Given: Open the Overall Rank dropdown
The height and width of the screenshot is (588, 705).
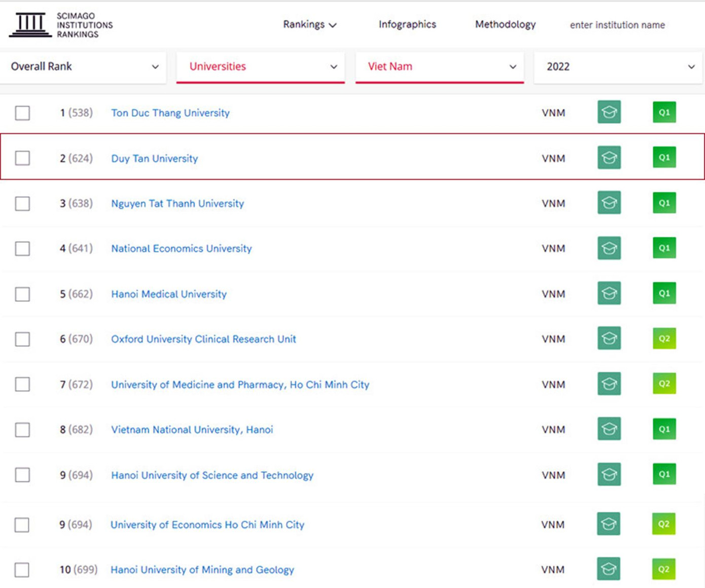Looking at the screenshot, I should [x=83, y=66].
